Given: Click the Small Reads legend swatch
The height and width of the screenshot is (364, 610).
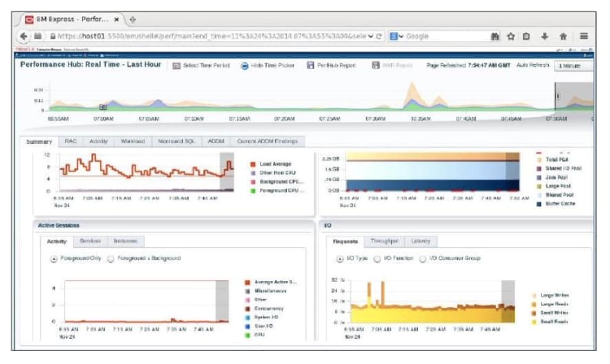Looking at the screenshot, I should [534, 322].
